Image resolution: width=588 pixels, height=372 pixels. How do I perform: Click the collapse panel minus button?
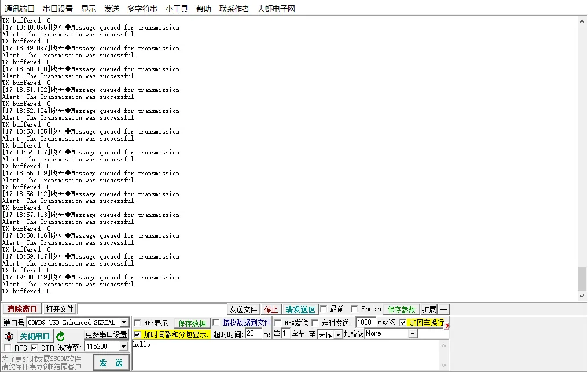click(x=443, y=310)
